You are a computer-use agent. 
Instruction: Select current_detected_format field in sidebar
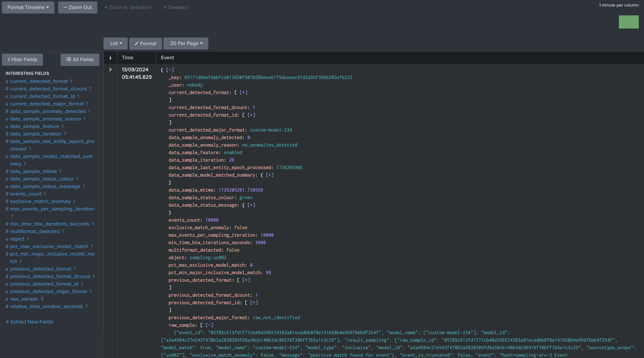coord(39,81)
